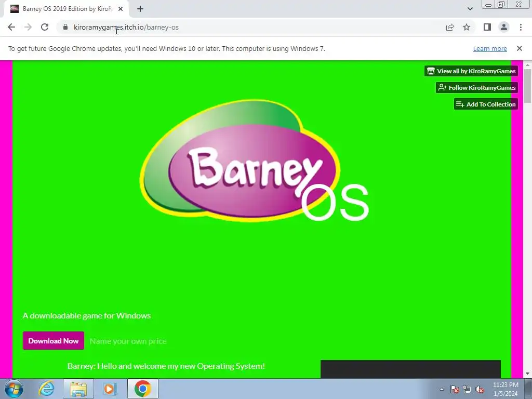Open Chrome side panel
The image size is (532, 399).
pyautogui.click(x=487, y=27)
